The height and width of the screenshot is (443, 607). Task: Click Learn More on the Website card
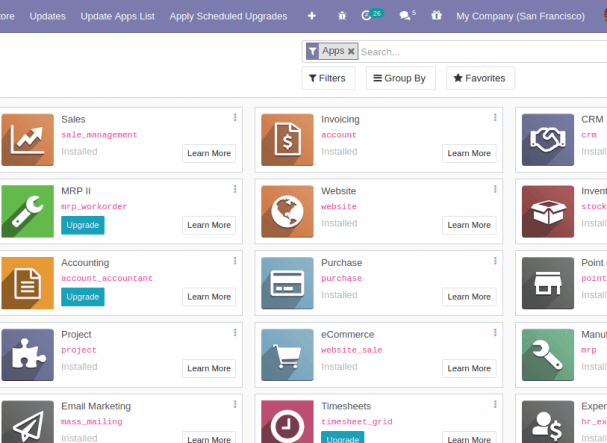pos(469,225)
